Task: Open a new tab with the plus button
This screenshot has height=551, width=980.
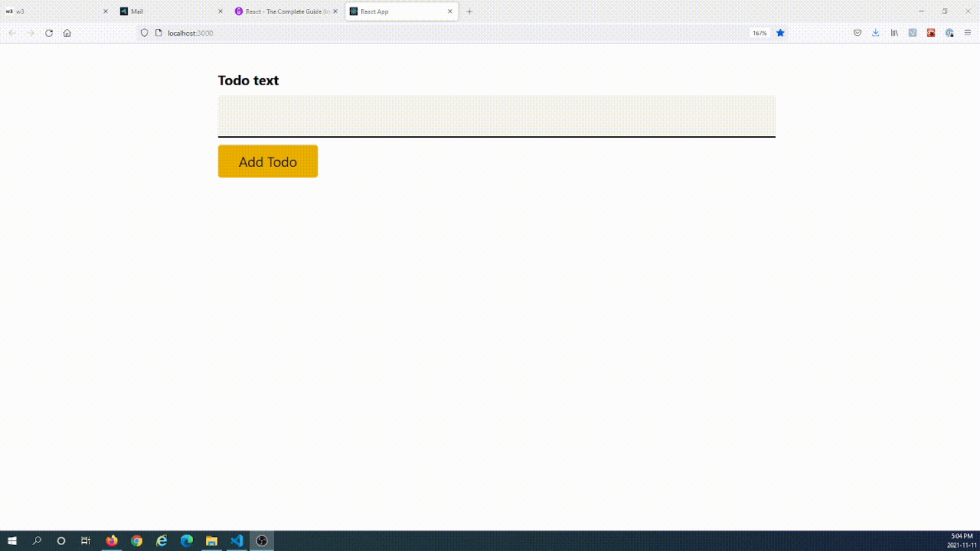Action: 469,11
